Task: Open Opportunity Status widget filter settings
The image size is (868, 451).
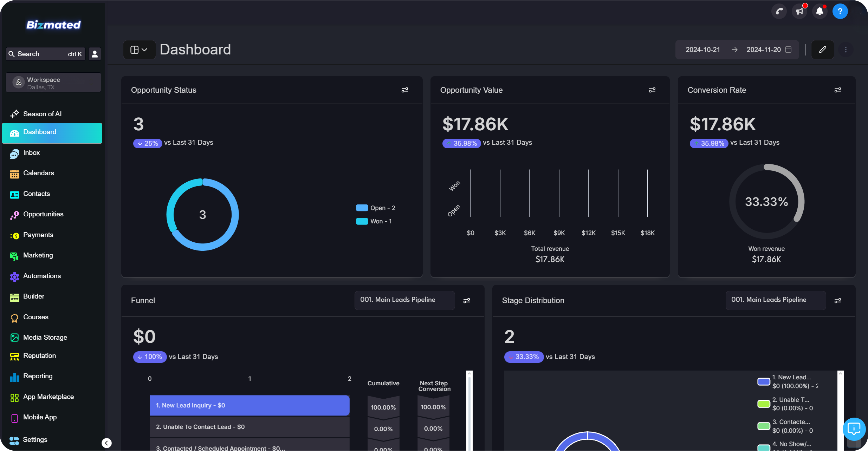Action: click(x=405, y=90)
